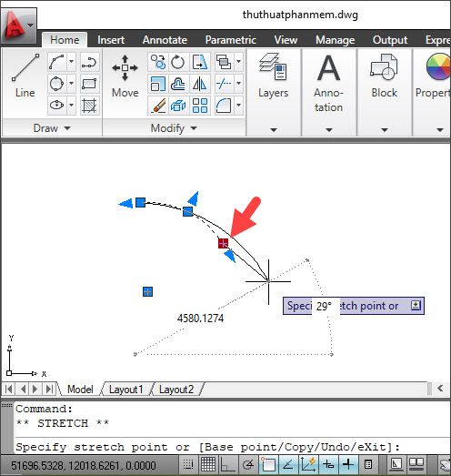Select the Erase tool
Screen dimensions: 451x476
[x=157, y=105]
